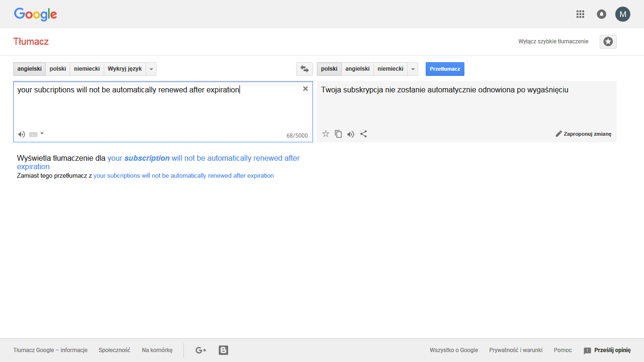Translate original 'subcriptions' text instead
644x362 pixels.
(183, 175)
